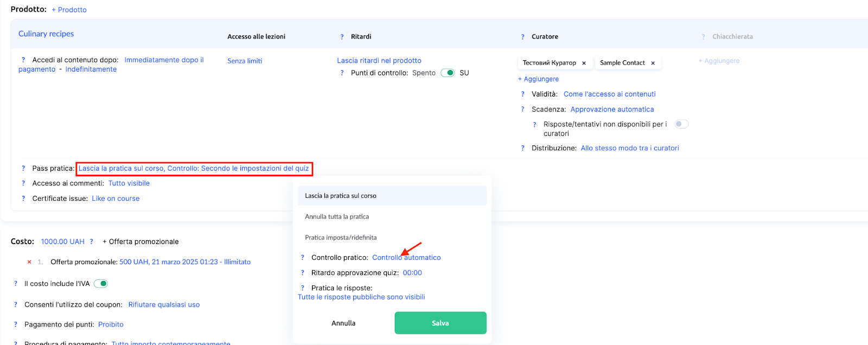Delete promotional offer with red X
Image resolution: width=868 pixels, height=345 pixels.
(29, 262)
